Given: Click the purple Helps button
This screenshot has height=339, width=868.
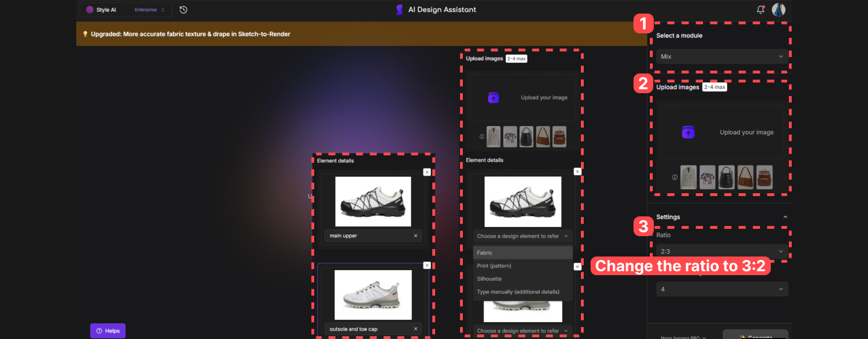Looking at the screenshot, I should click(108, 331).
